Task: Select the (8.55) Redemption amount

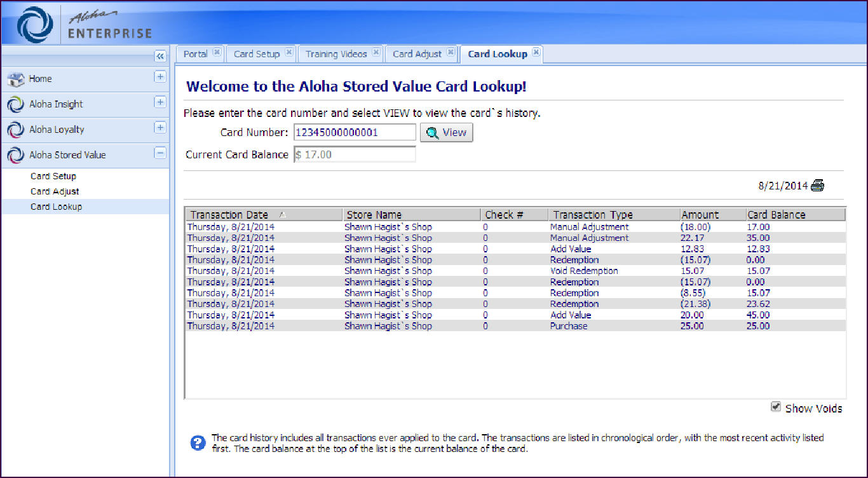Action: coord(693,293)
